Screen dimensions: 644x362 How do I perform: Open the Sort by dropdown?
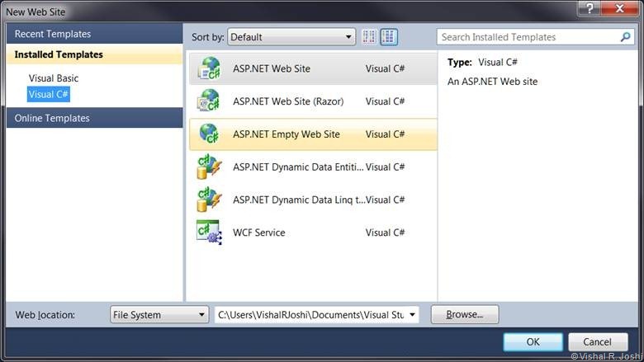point(291,37)
